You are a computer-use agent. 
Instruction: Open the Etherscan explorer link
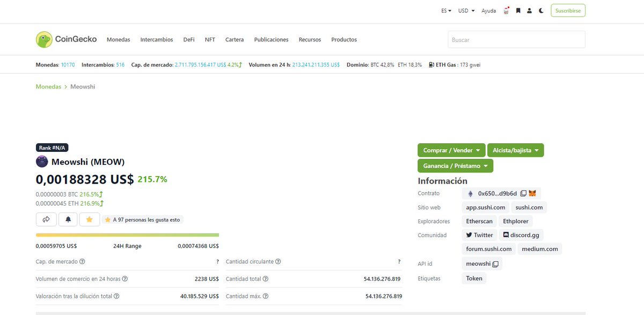[x=479, y=221]
